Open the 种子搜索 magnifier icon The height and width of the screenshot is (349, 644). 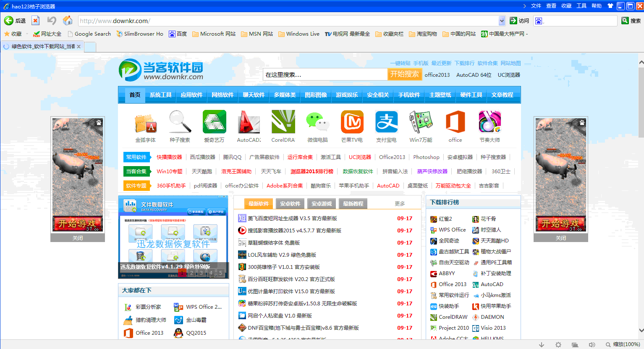[x=180, y=122]
